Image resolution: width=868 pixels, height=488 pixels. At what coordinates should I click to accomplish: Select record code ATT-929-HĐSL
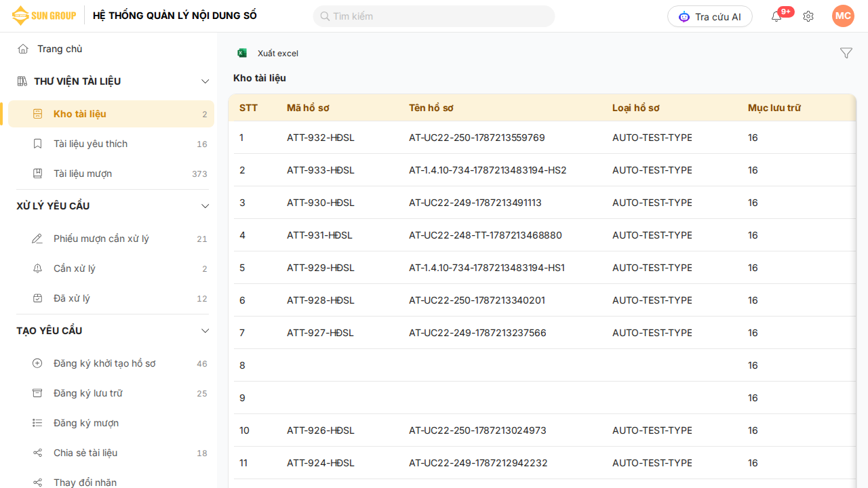click(x=321, y=268)
